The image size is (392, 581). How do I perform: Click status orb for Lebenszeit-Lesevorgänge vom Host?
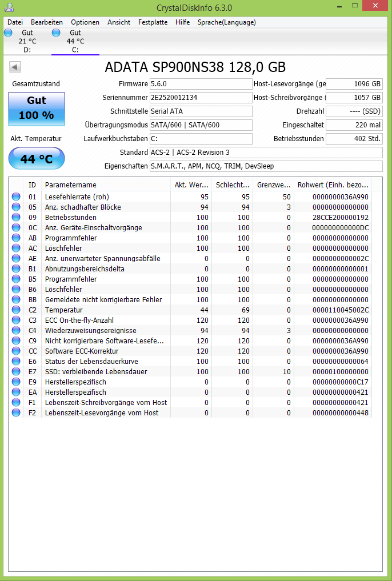point(16,413)
